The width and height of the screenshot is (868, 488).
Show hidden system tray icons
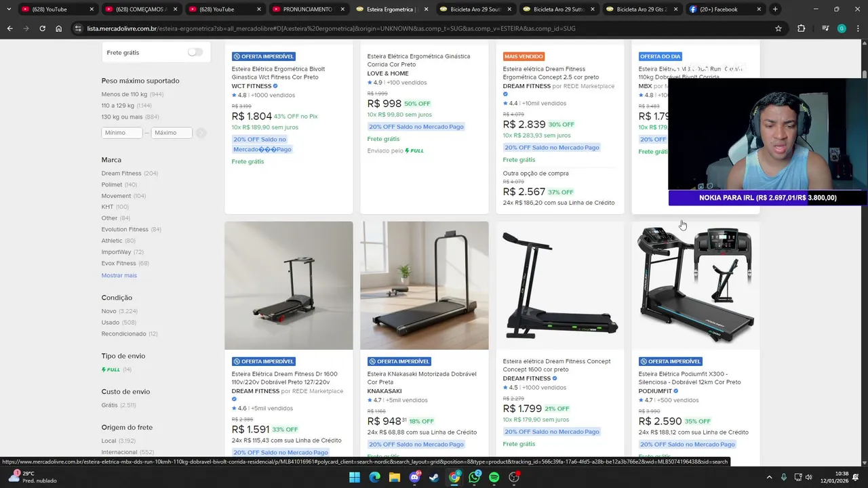coord(769,477)
